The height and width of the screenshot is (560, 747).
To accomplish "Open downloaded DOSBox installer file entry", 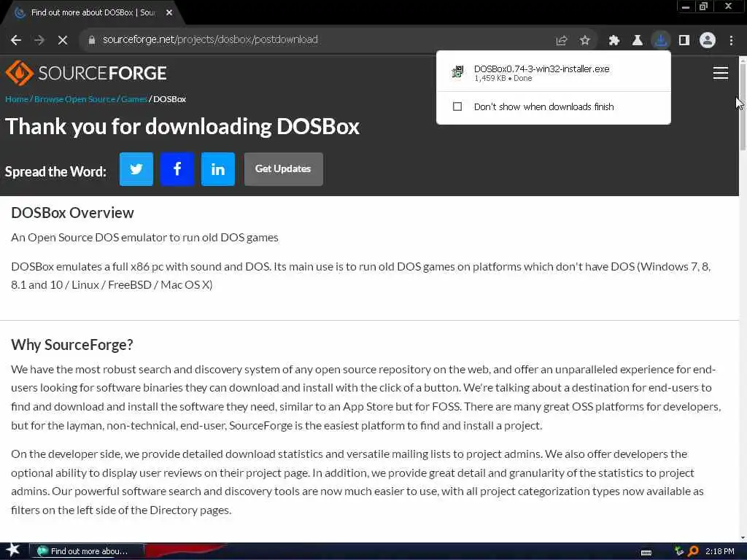I will click(554, 72).
